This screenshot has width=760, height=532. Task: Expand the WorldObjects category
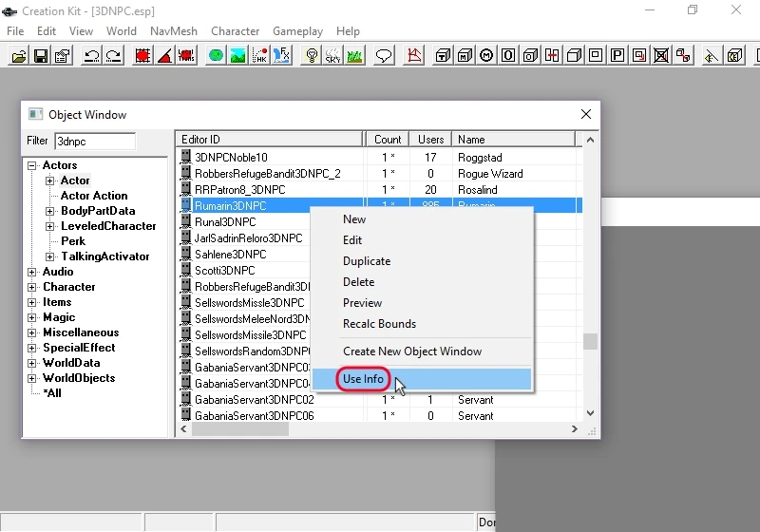click(x=32, y=378)
